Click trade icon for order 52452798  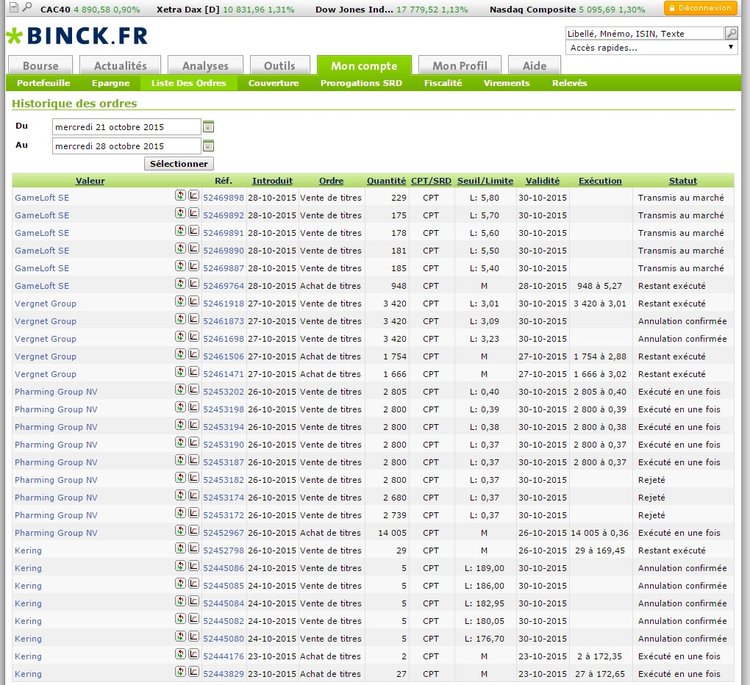[x=180, y=550]
